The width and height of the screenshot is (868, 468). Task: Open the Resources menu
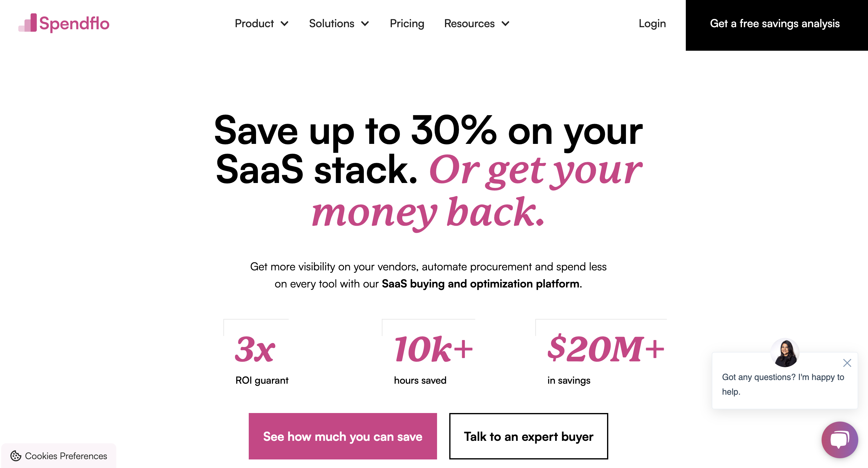(476, 24)
